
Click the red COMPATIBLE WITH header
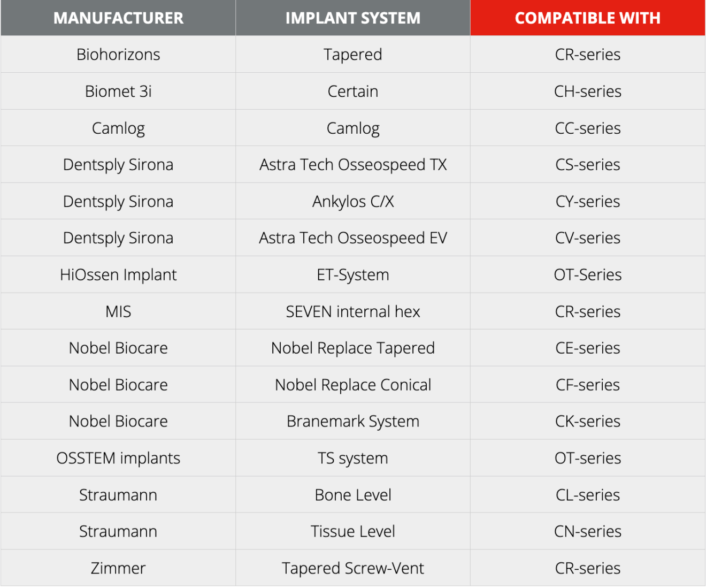click(x=587, y=18)
